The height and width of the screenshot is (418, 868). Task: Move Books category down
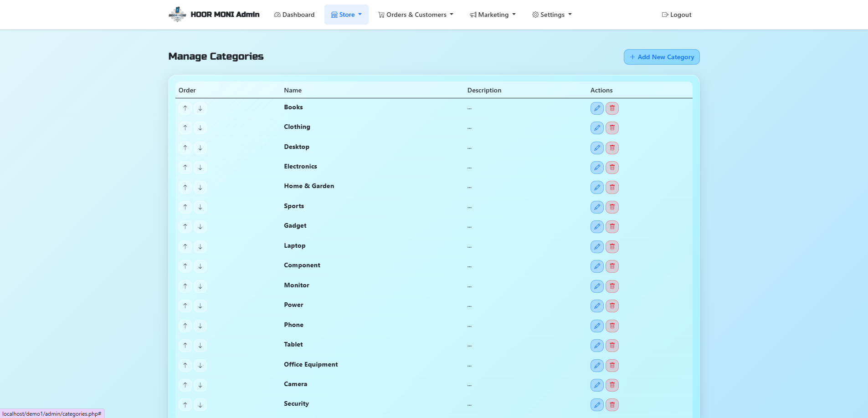(200, 108)
